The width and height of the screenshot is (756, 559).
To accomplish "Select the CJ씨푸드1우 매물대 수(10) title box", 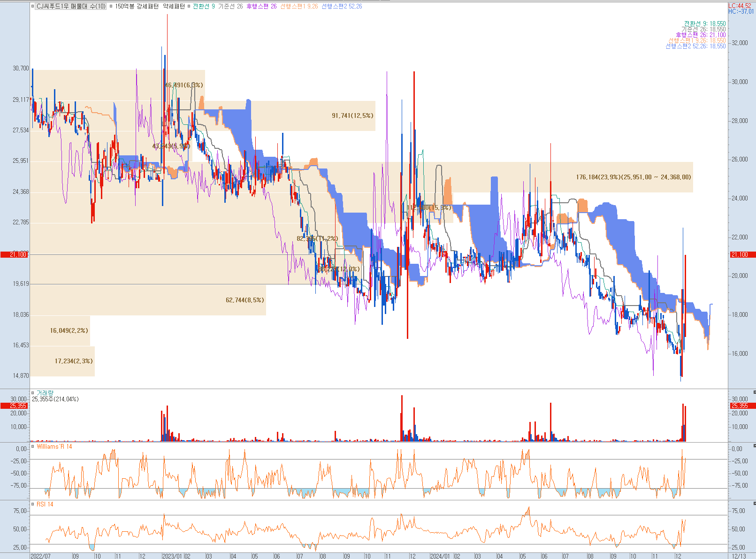I will [x=71, y=7].
